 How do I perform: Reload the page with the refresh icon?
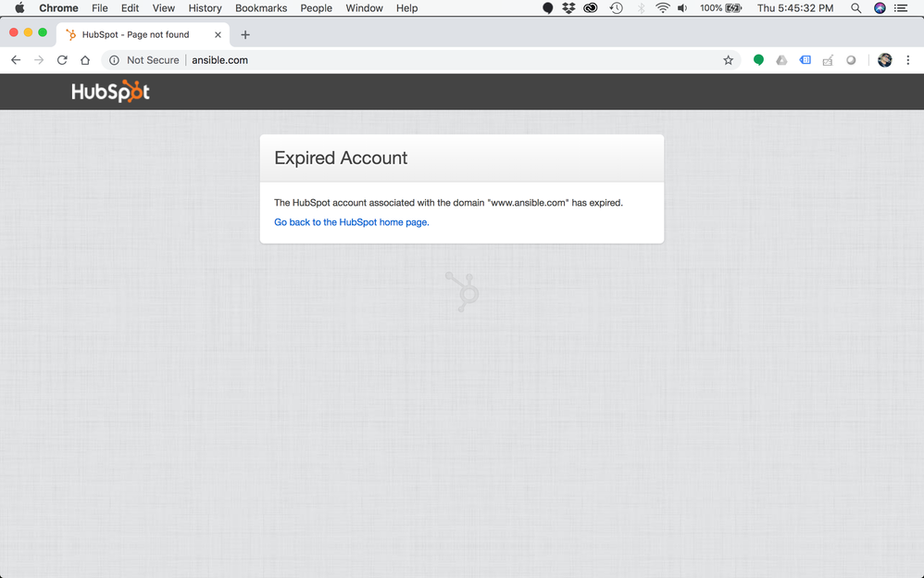tap(62, 60)
